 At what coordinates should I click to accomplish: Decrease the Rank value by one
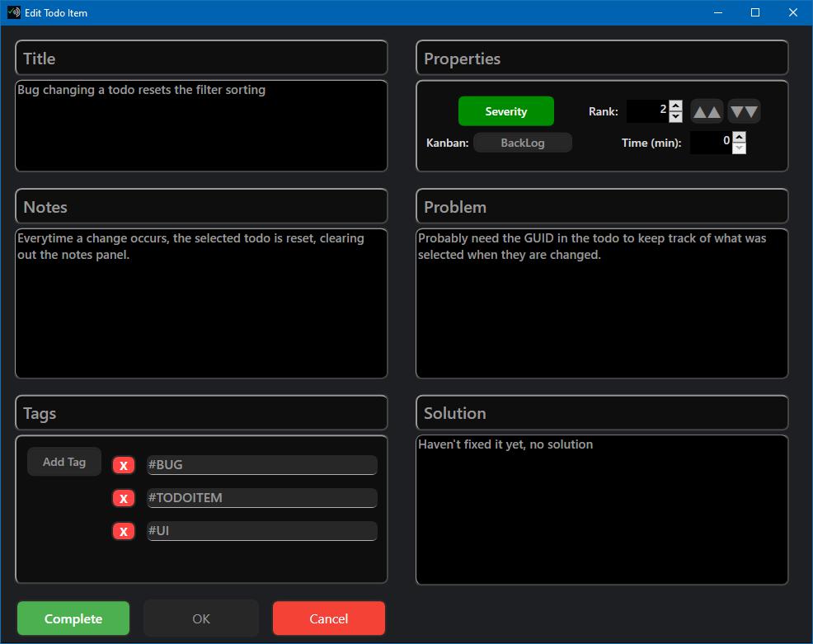pos(675,117)
